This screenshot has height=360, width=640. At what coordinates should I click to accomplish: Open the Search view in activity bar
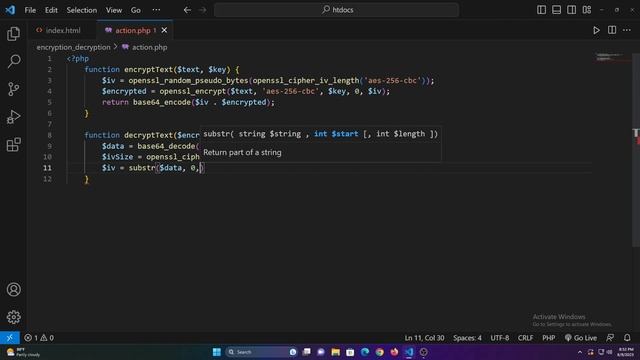pyautogui.click(x=13, y=62)
